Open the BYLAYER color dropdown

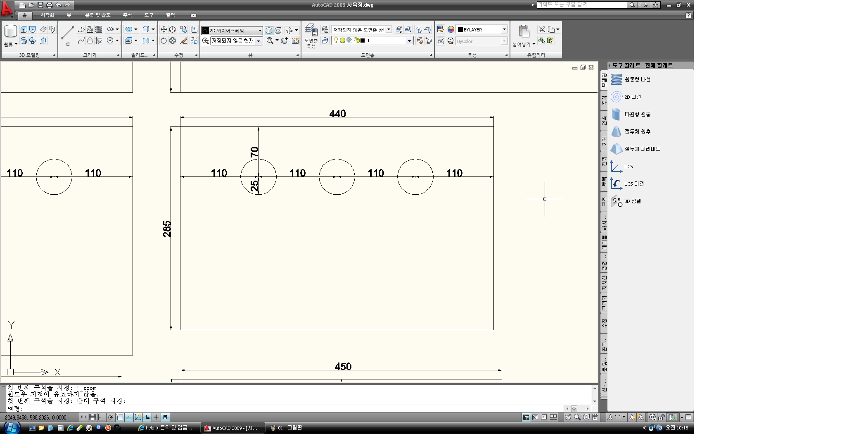(x=482, y=29)
